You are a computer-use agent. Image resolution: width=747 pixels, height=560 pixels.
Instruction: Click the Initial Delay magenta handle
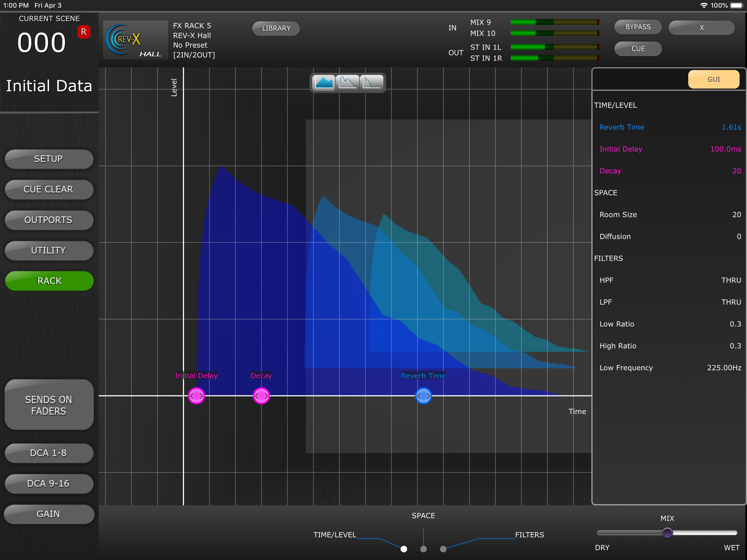click(x=196, y=395)
